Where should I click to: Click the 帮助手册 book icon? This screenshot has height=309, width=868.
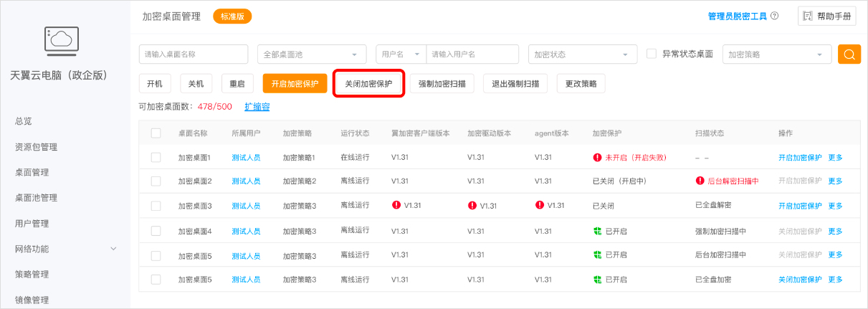tap(808, 16)
